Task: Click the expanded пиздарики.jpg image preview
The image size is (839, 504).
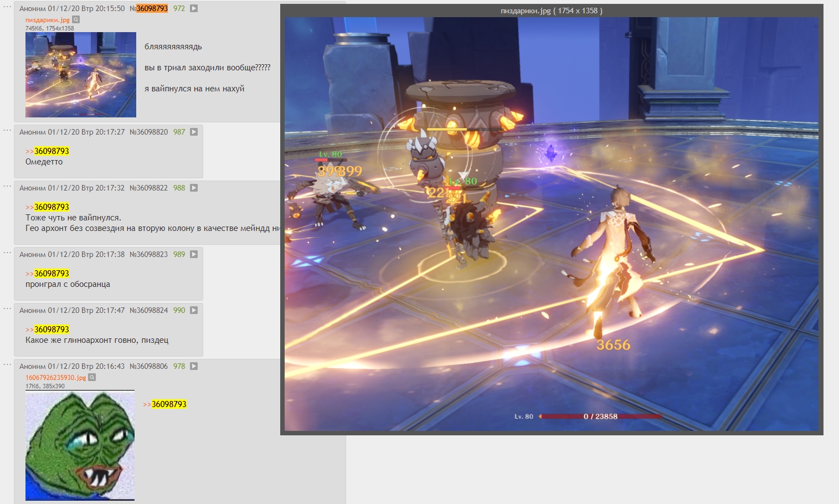Action: [552, 224]
